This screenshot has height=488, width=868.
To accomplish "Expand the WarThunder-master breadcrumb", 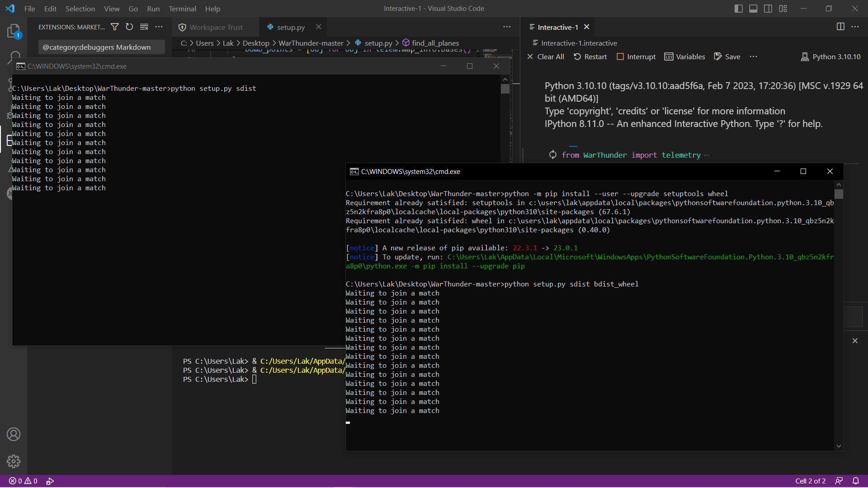I will click(x=311, y=43).
